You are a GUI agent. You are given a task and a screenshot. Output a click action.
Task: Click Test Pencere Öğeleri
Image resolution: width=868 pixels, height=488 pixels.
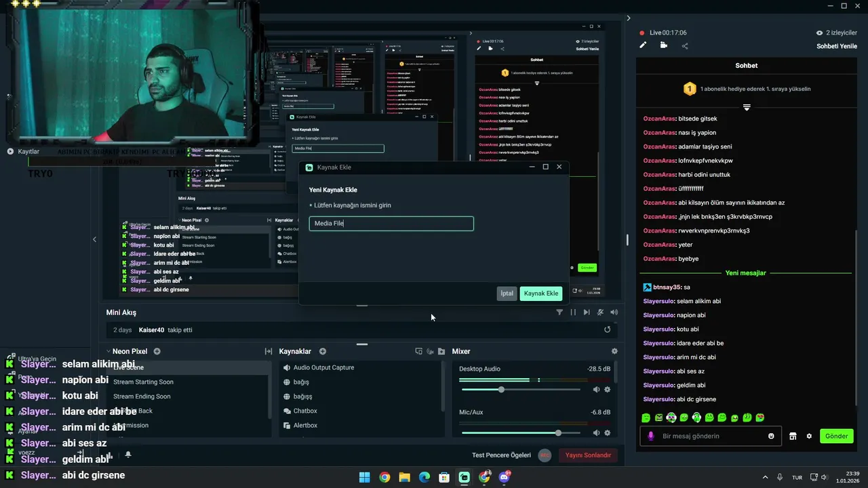coord(501,455)
